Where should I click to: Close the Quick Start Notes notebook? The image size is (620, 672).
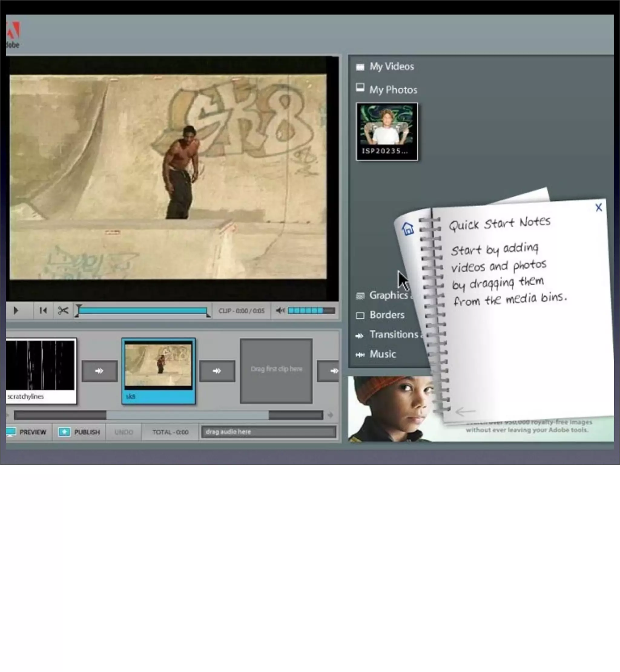coord(599,208)
